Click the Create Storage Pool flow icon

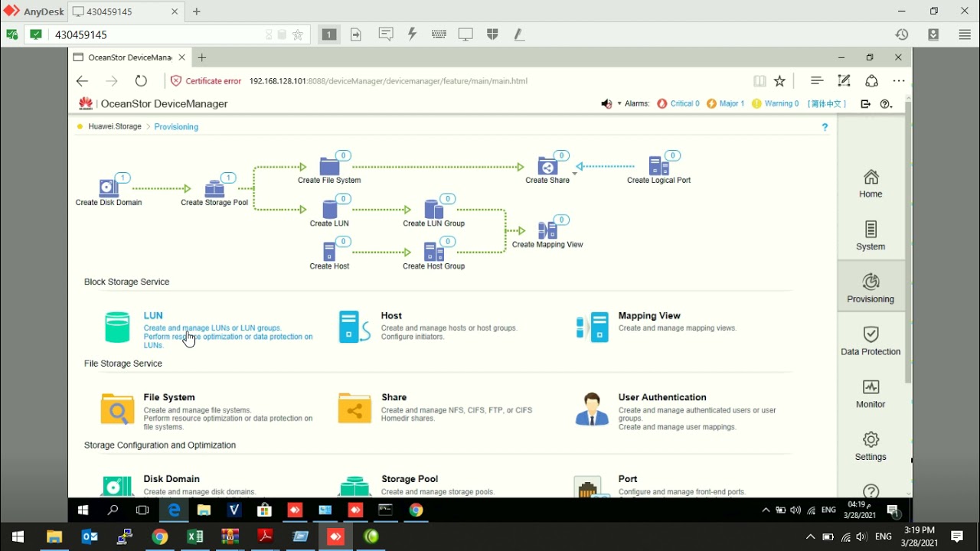click(x=214, y=187)
